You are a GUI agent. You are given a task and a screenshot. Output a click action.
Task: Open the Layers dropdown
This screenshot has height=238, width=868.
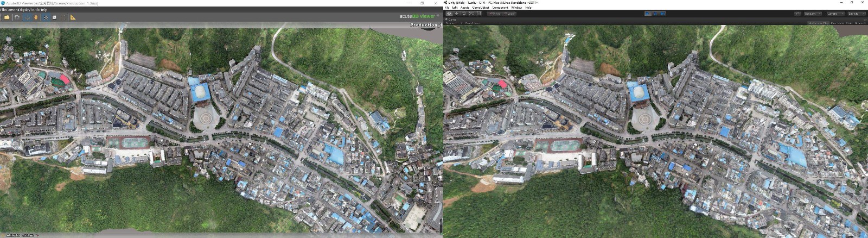click(835, 14)
